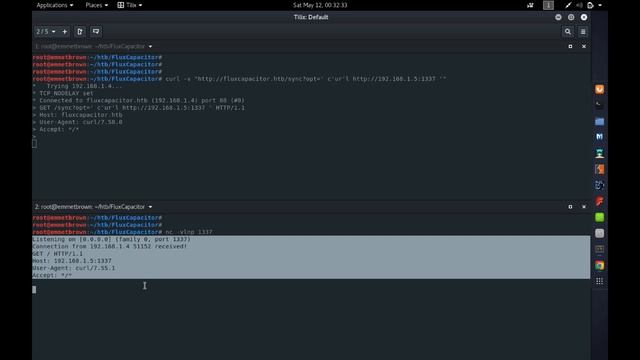Click 'Host: fluxcapacitor.htb' line
The image size is (640, 360).
pyautogui.click(x=78, y=115)
